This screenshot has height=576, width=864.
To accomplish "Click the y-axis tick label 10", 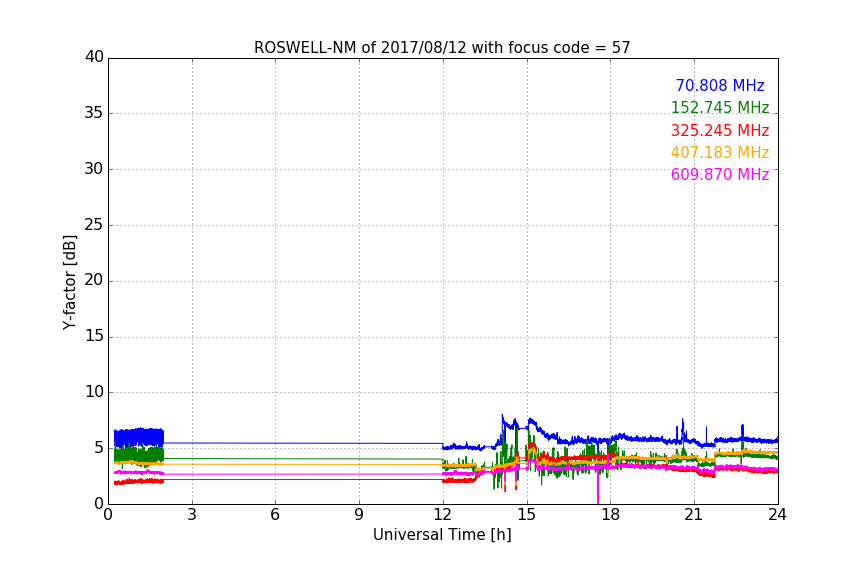I will coord(94,392).
